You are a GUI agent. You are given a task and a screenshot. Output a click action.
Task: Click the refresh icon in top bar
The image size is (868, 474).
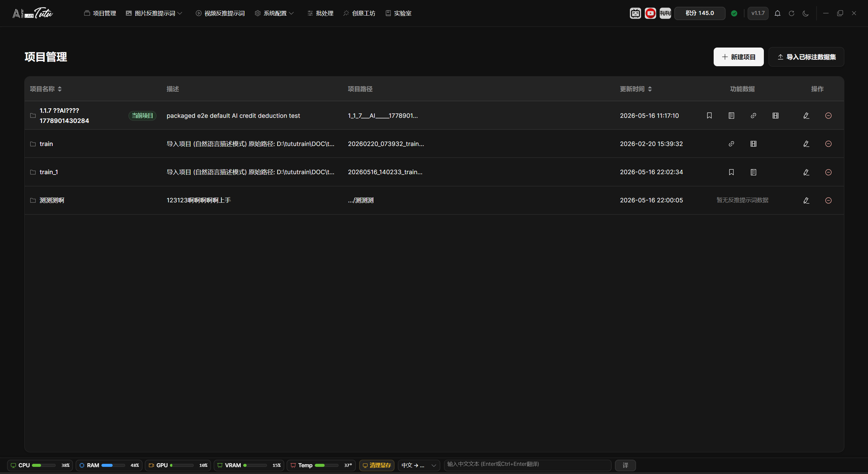click(791, 13)
